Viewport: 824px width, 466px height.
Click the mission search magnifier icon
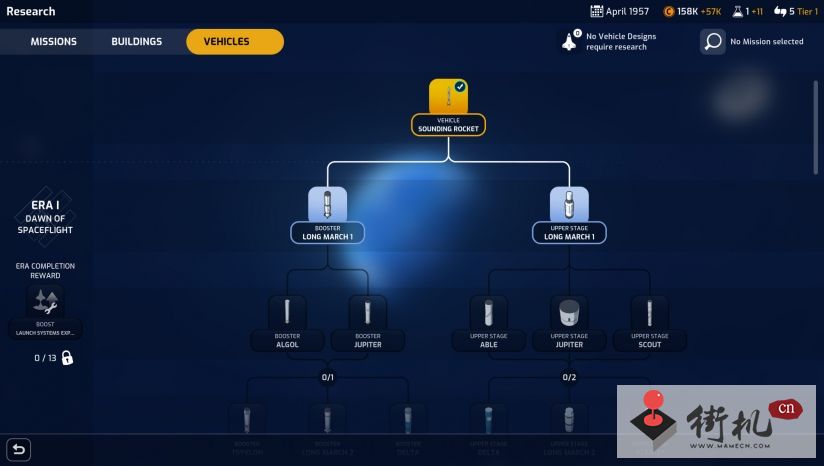[x=713, y=42]
